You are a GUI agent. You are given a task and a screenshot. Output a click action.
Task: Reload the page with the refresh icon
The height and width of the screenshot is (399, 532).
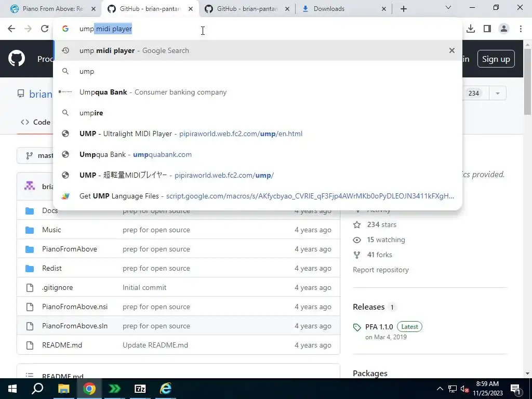point(45,29)
